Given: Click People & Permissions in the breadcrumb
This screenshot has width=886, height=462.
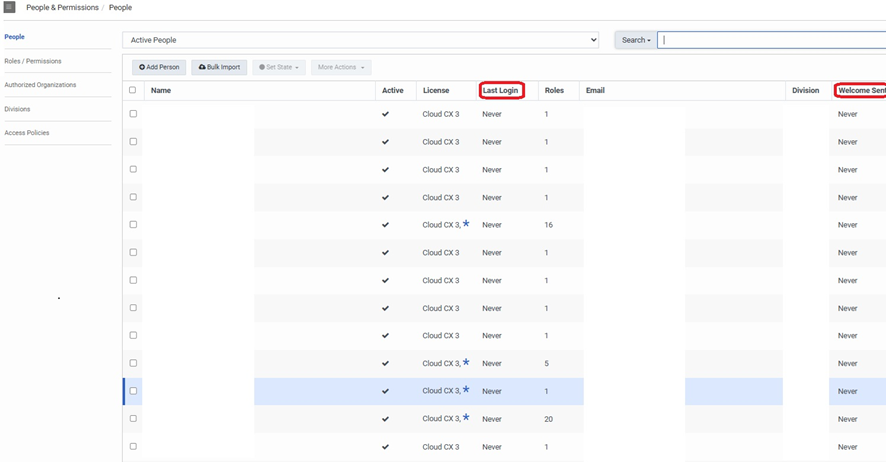Looking at the screenshot, I should (62, 7).
